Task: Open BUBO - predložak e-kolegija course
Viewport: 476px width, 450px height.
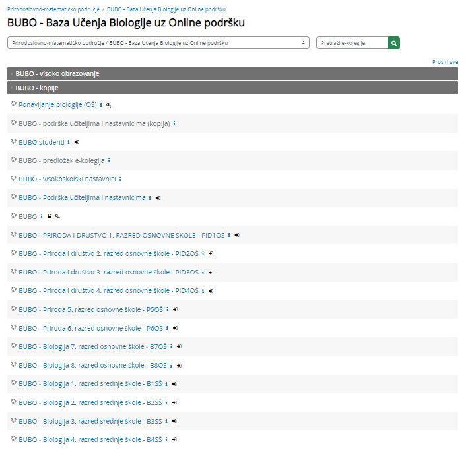Action: 61,160
